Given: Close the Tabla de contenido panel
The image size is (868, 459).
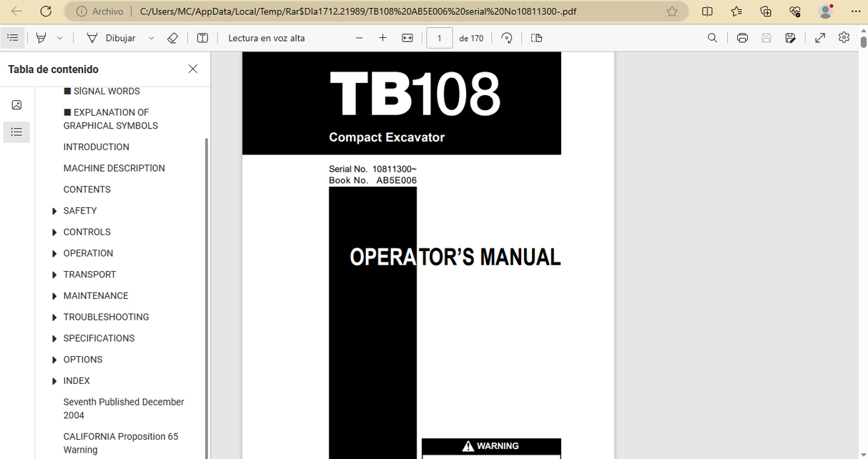Looking at the screenshot, I should click(192, 69).
